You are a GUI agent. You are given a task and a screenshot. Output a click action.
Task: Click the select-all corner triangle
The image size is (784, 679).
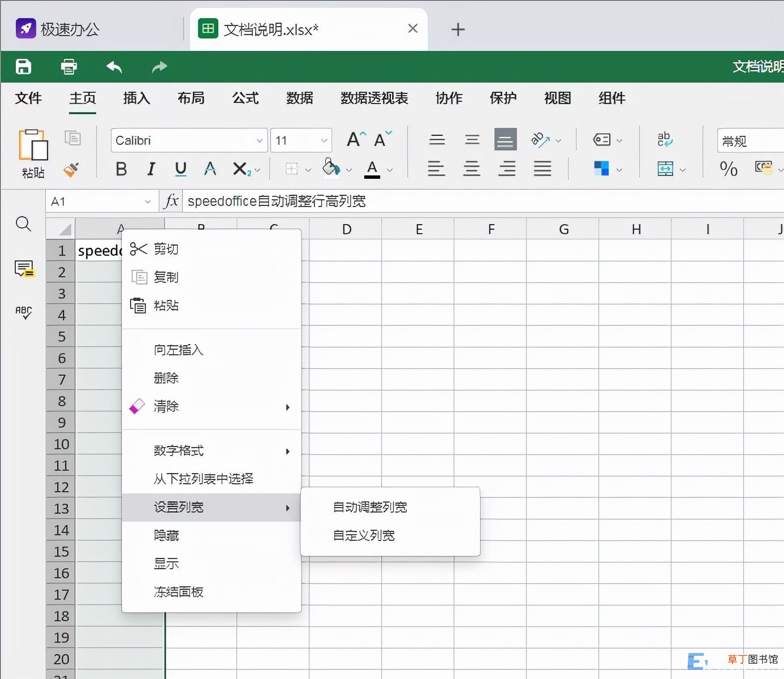pos(61,229)
